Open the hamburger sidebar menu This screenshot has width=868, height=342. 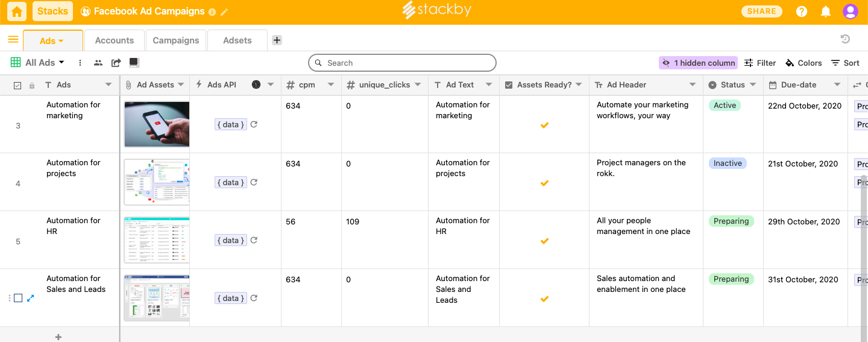point(13,40)
